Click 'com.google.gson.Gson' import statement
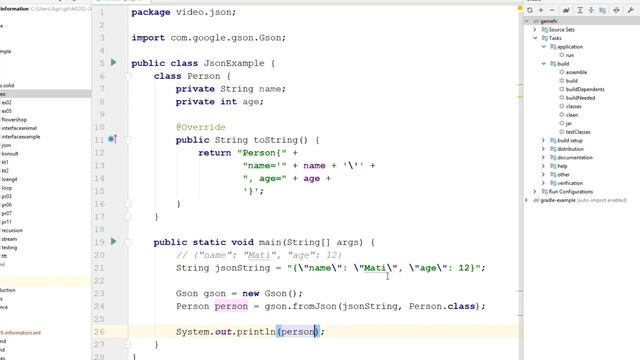640x360 pixels. [x=228, y=38]
